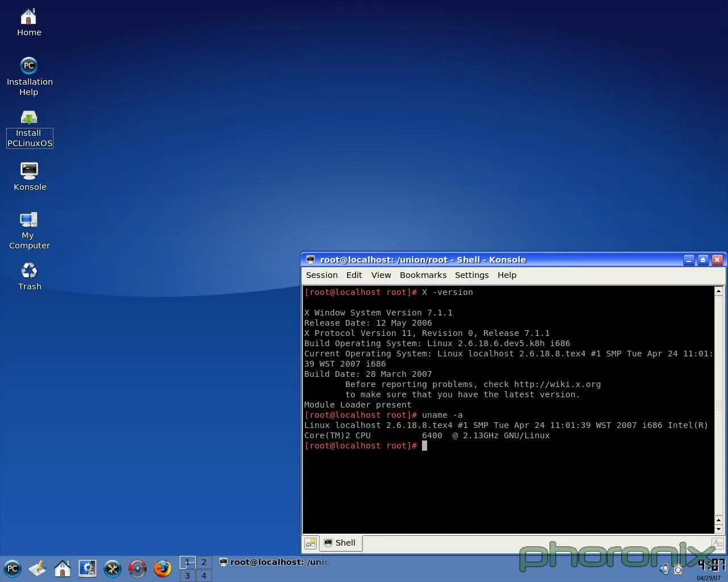Launch the Install PCLinuxOS desktop icon

tap(30, 129)
